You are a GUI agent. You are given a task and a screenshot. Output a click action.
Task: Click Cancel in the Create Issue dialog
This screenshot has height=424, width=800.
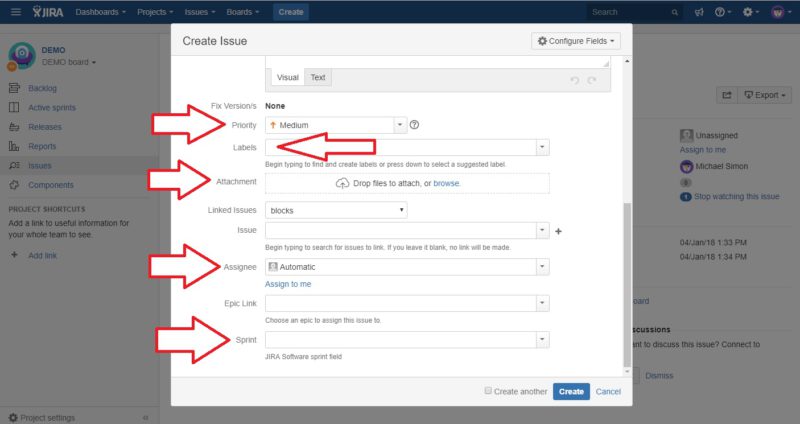(x=608, y=391)
